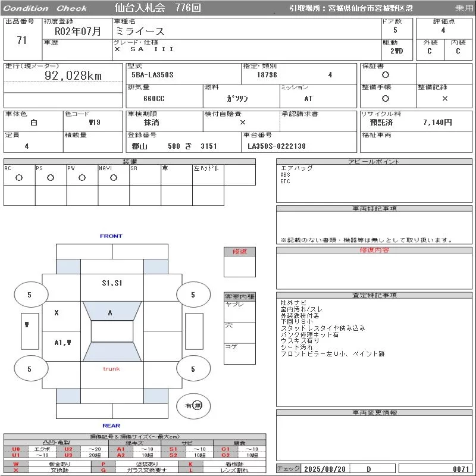Select the A mark on the roof
Image resolution: width=476 pixels, height=476 pixels.
pyautogui.click(x=110, y=312)
